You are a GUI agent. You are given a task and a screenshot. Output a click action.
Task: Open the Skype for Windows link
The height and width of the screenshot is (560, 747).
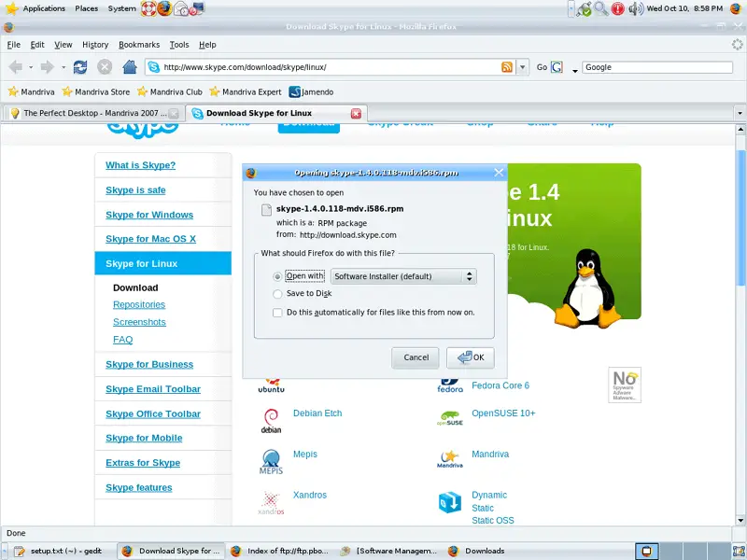(x=149, y=215)
